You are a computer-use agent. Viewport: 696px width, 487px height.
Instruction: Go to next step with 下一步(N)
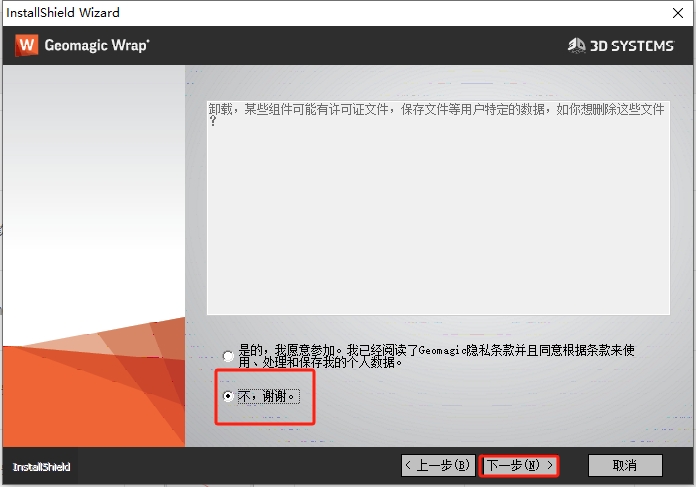(519, 465)
